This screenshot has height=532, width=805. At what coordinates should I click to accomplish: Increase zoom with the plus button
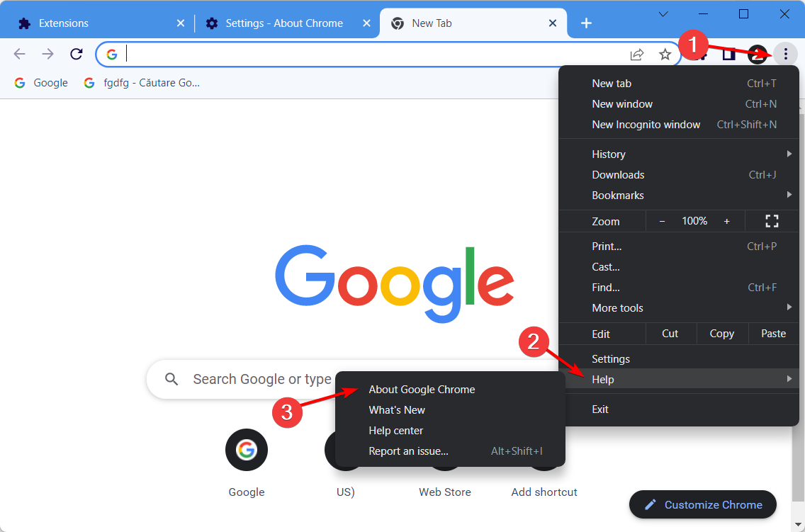pyautogui.click(x=726, y=221)
